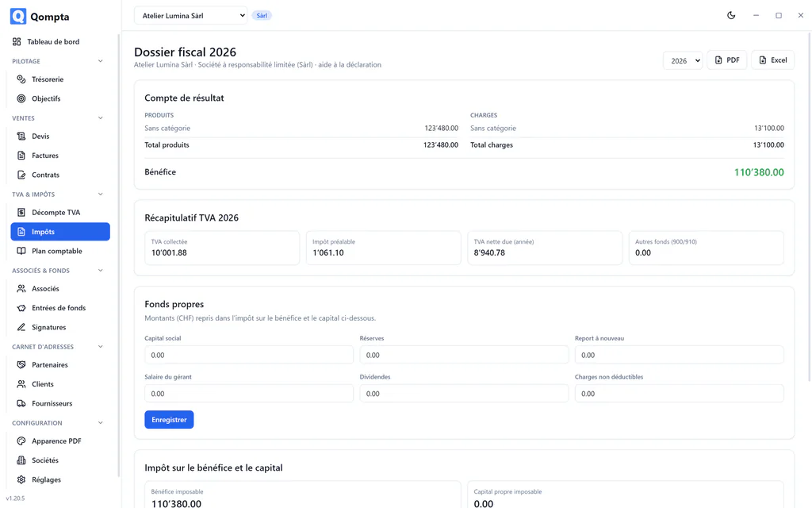Click the v1.20.5 version label

[16, 498]
